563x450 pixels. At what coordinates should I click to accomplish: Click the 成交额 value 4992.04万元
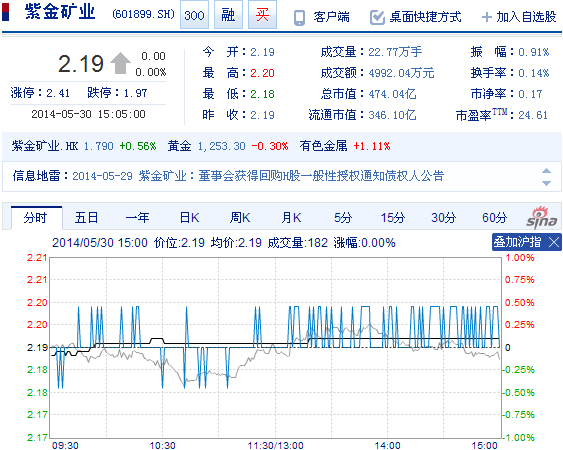[x=401, y=73]
